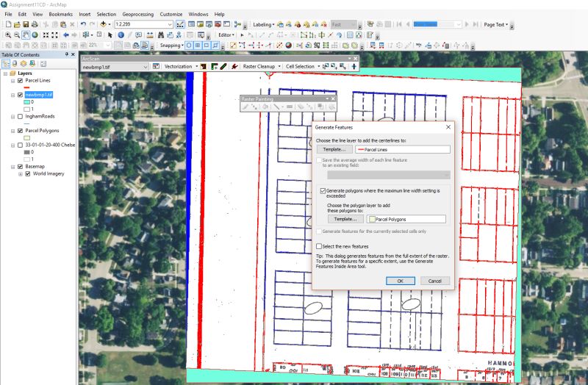The width and height of the screenshot is (588, 385).
Task: Toggle Basemap group layer visibility
Action: click(21, 167)
